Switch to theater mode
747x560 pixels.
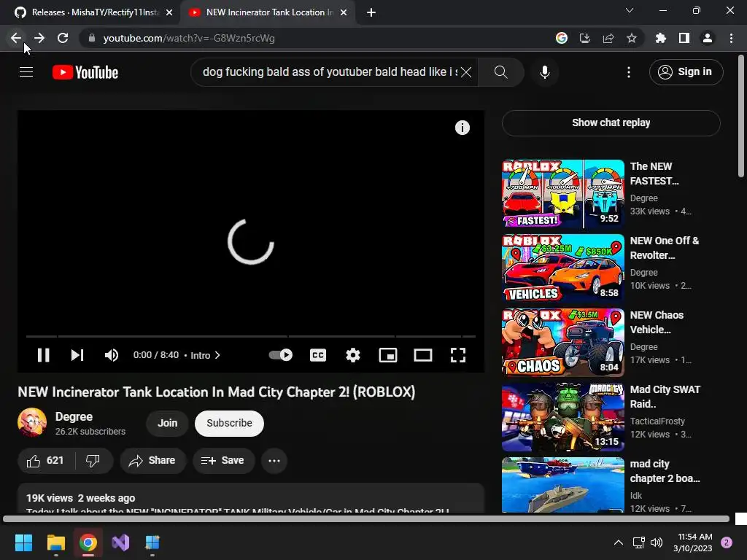422,355
